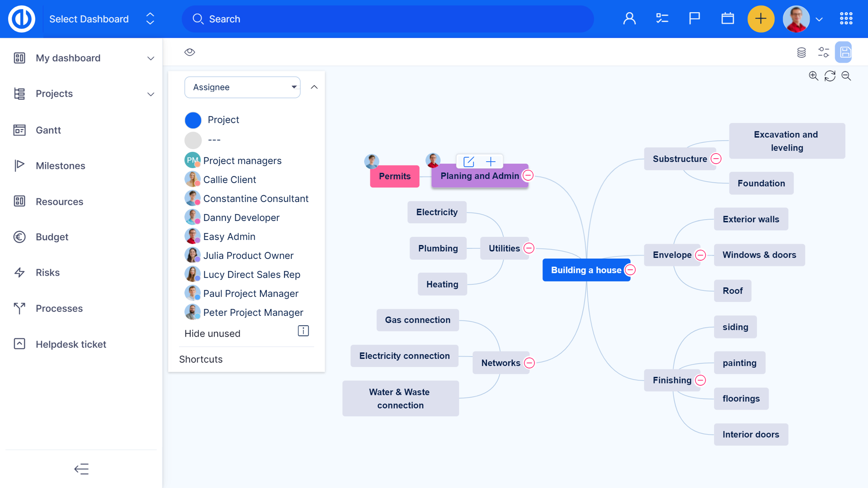This screenshot has height=488, width=868.
Task: Click the refresh icon on the canvas
Action: pos(830,76)
